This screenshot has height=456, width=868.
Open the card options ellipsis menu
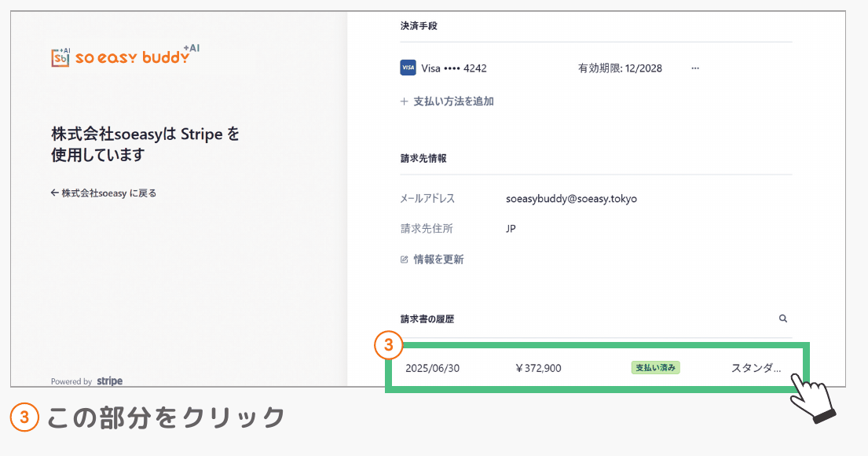click(x=695, y=68)
